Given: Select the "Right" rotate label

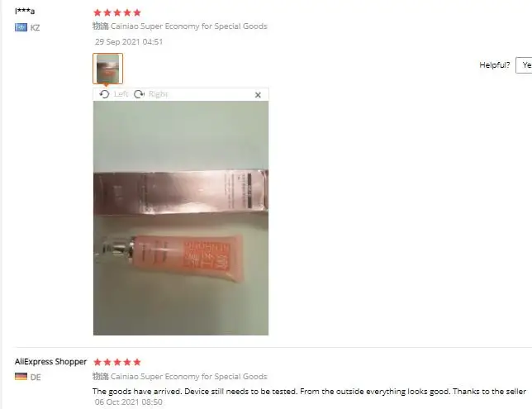Looking at the screenshot, I should tap(158, 94).
